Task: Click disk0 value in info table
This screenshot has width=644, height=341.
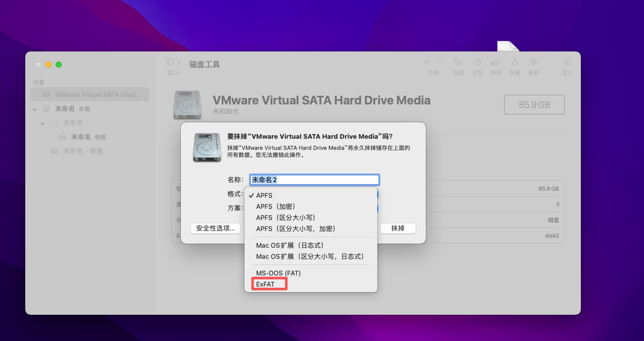Action: click(552, 236)
